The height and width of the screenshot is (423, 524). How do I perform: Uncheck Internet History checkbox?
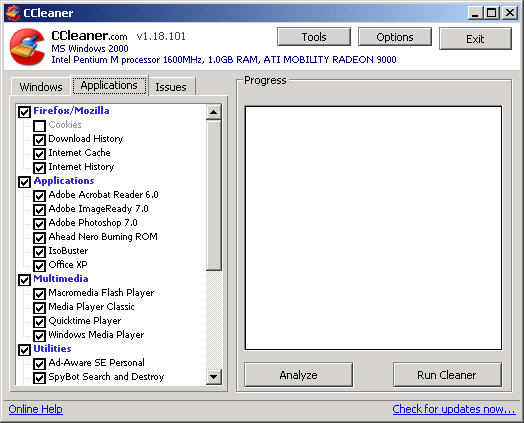pos(39,168)
